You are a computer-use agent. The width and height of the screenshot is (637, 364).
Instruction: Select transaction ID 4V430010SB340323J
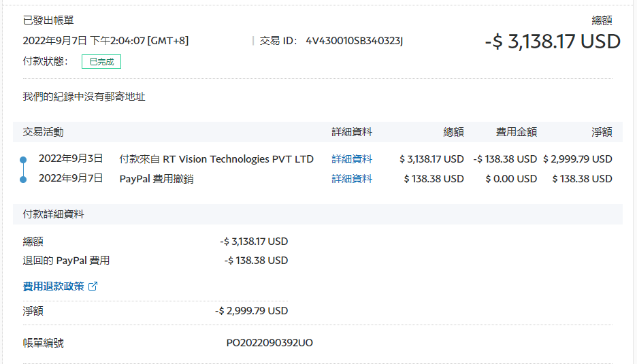click(x=354, y=41)
